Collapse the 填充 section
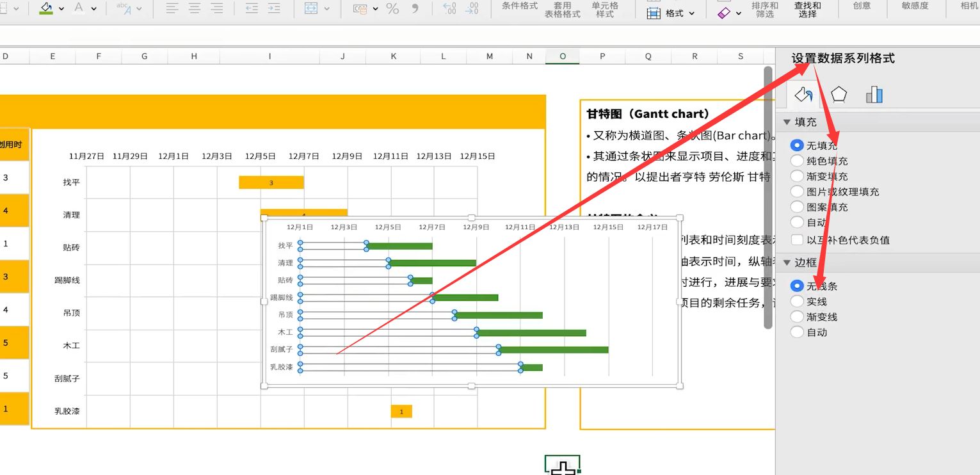The image size is (980, 475). click(x=787, y=122)
